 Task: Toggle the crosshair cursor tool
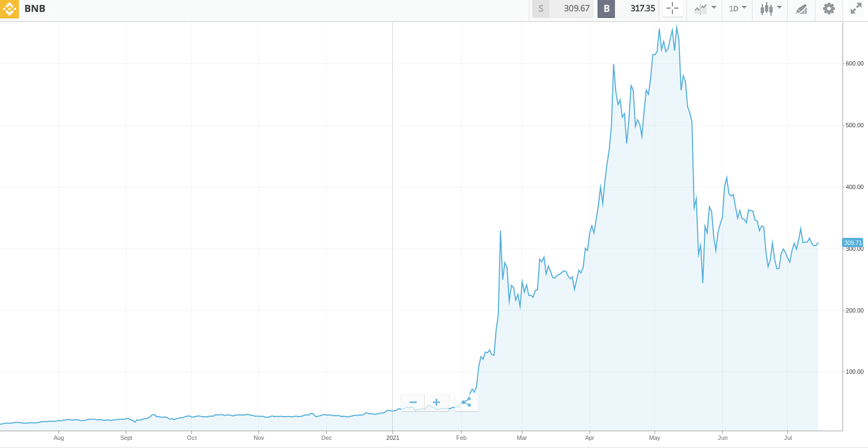click(x=672, y=9)
